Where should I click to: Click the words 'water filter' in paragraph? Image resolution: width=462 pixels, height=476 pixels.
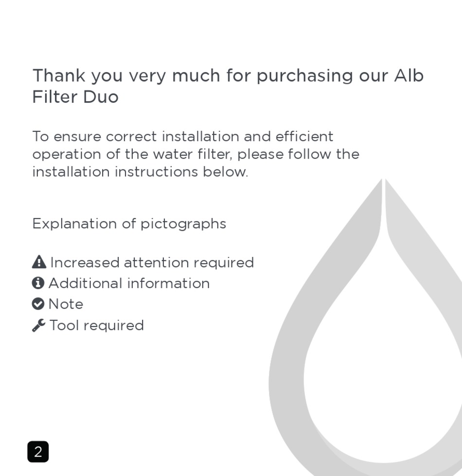coord(192,154)
